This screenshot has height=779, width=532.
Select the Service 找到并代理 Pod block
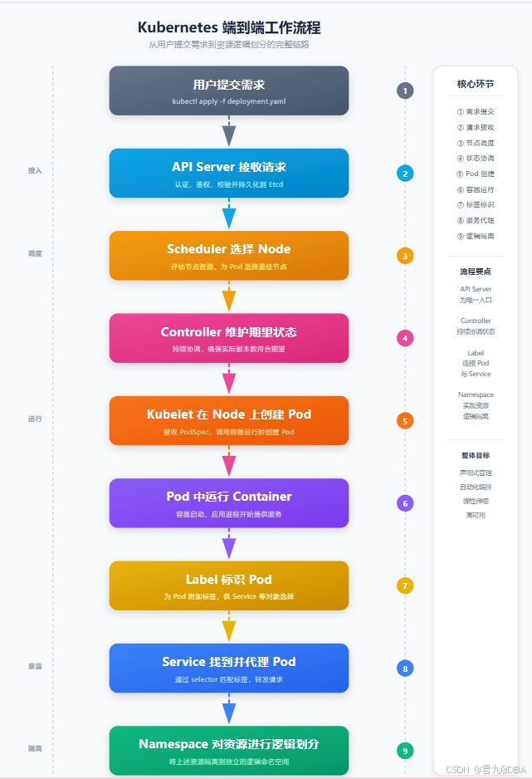[x=229, y=669]
